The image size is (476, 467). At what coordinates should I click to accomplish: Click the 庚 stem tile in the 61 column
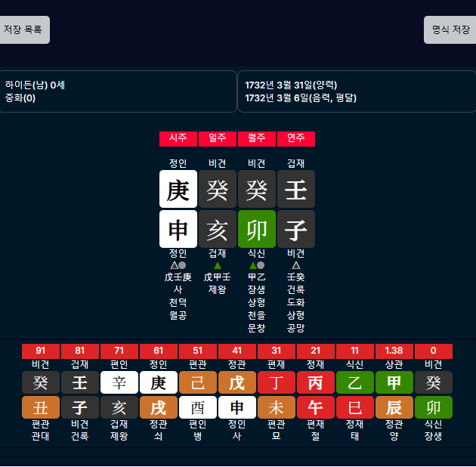(159, 382)
